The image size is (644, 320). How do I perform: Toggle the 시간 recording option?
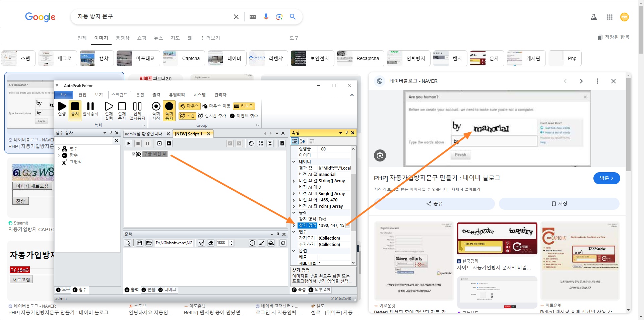pyautogui.click(x=187, y=116)
